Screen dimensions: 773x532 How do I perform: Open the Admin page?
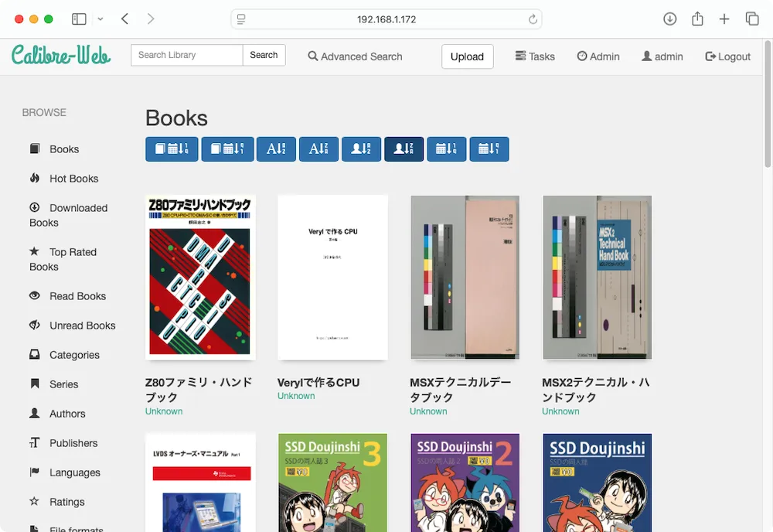click(x=598, y=56)
